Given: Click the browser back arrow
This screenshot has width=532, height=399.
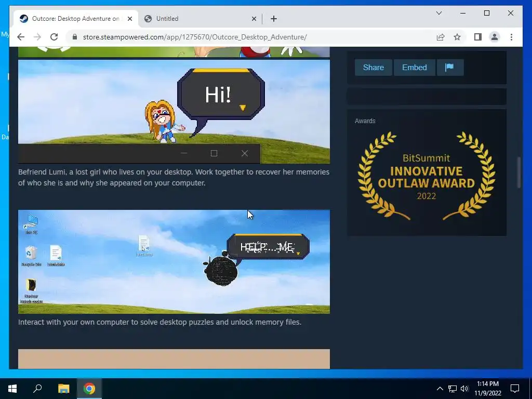Looking at the screenshot, I should (21, 37).
